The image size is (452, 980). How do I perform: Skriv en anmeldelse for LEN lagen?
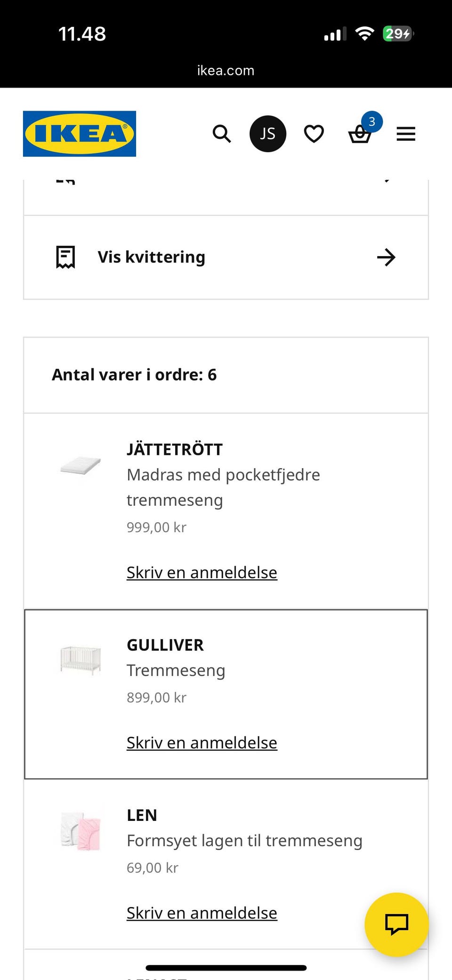201,912
